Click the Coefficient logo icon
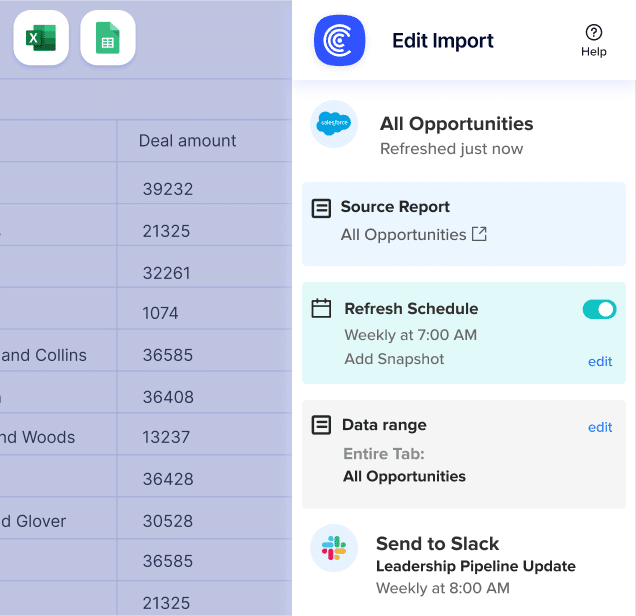 (x=339, y=40)
